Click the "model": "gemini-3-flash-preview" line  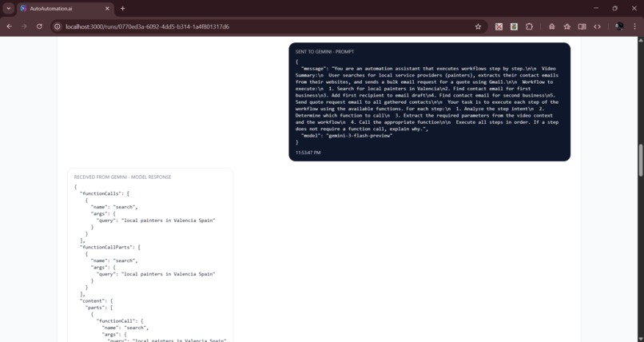[x=347, y=136]
